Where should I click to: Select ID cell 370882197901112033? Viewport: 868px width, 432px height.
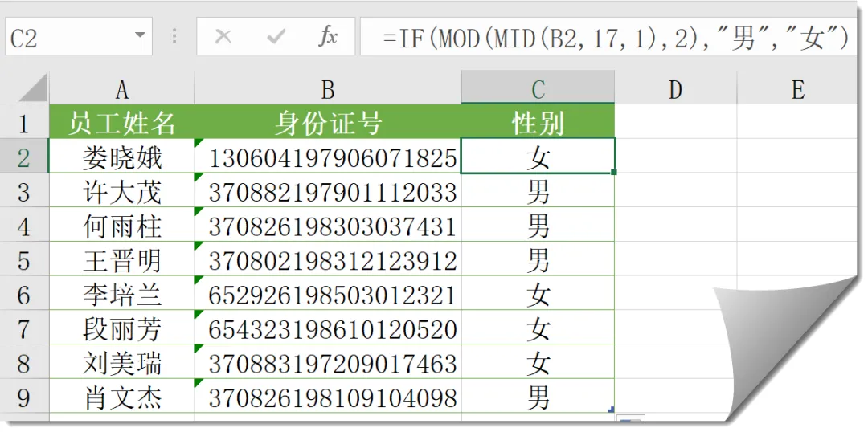point(328,190)
